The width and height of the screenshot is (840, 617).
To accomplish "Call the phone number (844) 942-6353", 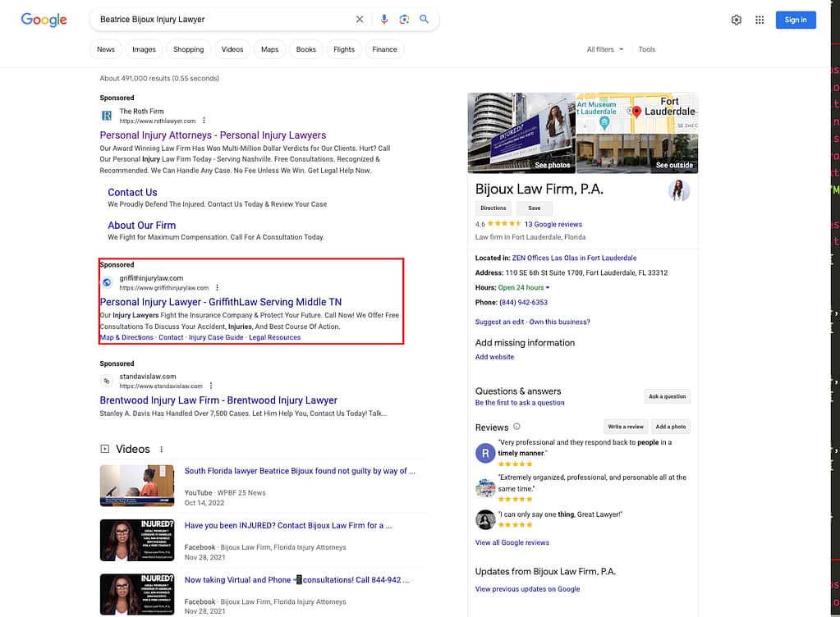I will pyautogui.click(x=523, y=302).
